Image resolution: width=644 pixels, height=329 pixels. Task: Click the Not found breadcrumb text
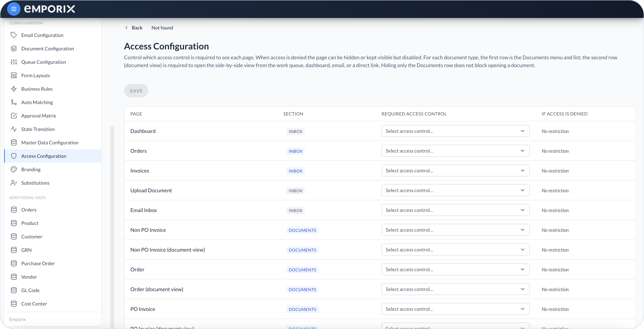(x=162, y=28)
